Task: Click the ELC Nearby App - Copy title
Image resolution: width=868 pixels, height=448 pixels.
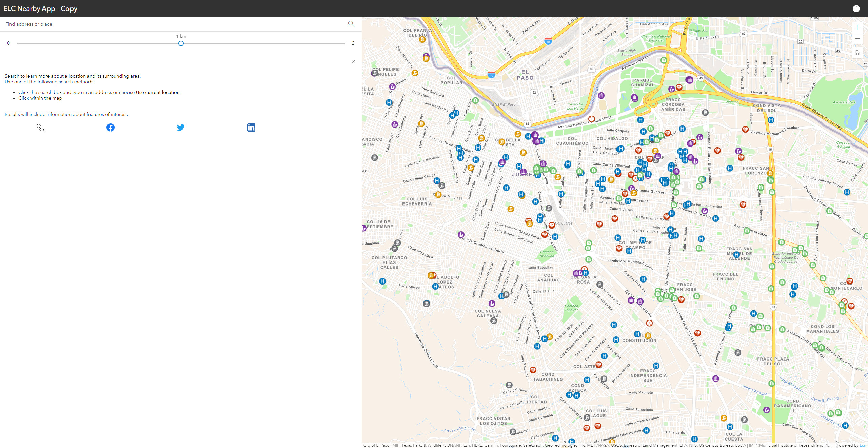Action: [x=40, y=8]
